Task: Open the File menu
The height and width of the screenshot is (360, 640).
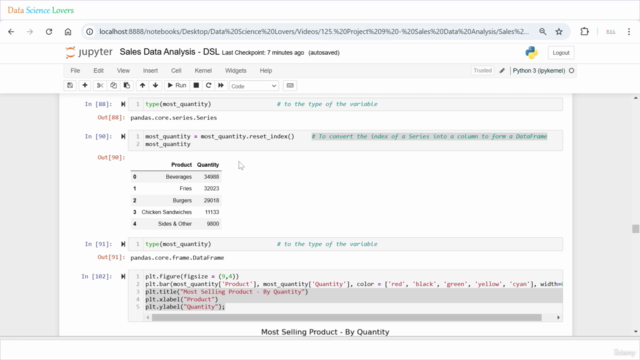Action: (75, 71)
